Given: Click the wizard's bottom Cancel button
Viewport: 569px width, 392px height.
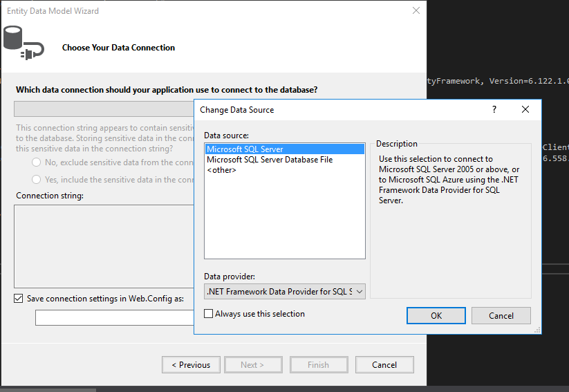Looking at the screenshot, I should pos(384,365).
